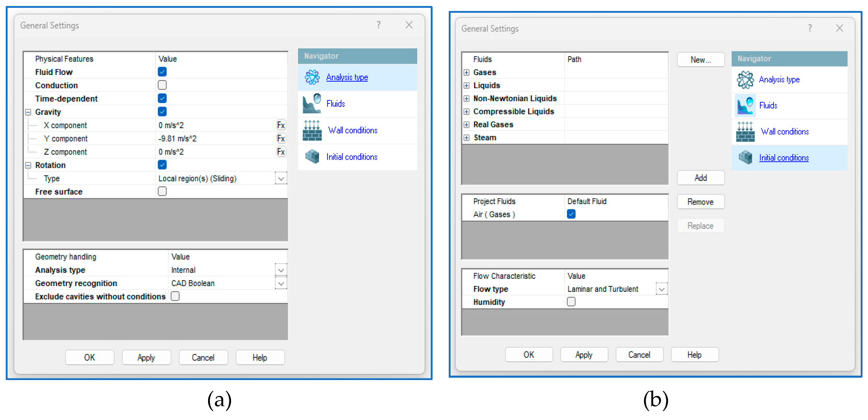Select the Air (Gases) project fluid row

click(494, 214)
